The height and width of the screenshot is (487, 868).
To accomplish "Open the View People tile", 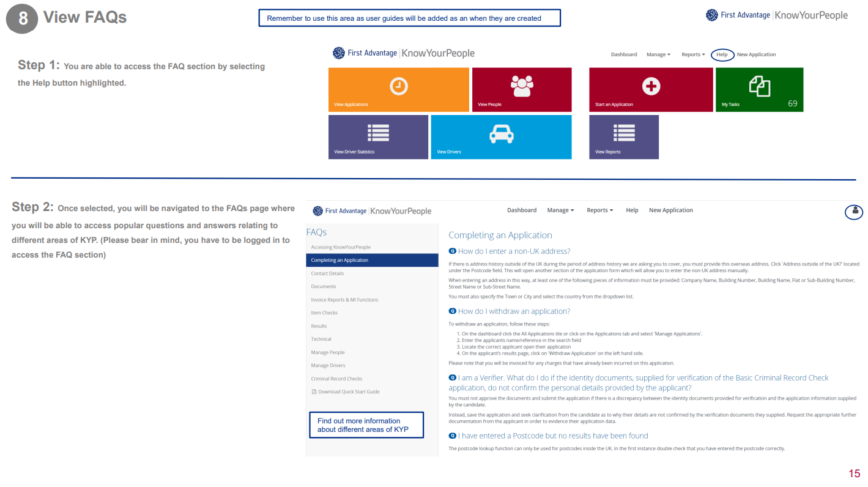I will [x=521, y=89].
